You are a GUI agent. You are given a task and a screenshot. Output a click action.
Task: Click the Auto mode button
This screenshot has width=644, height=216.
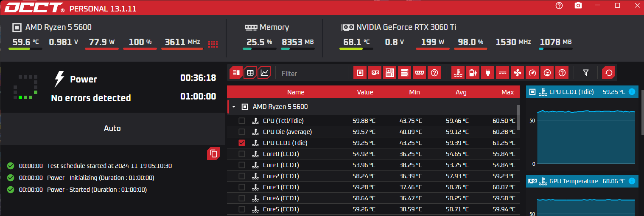click(x=112, y=128)
